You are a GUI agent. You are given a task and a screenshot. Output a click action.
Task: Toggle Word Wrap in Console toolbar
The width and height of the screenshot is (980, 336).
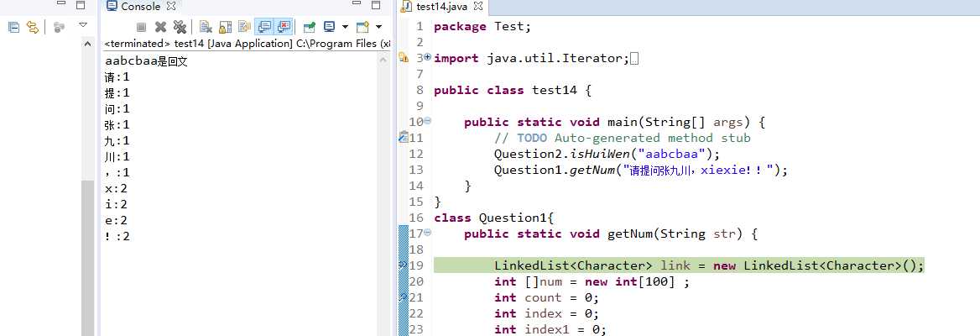coord(244,27)
